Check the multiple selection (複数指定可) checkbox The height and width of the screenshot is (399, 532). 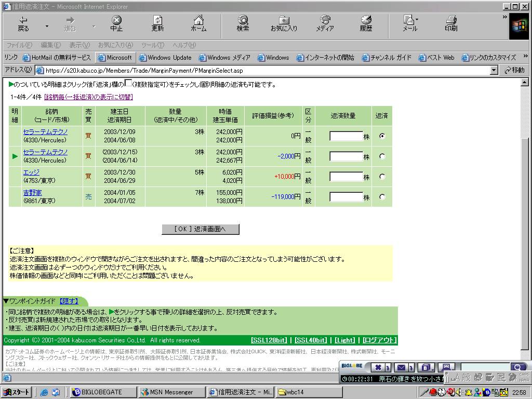pos(128,84)
